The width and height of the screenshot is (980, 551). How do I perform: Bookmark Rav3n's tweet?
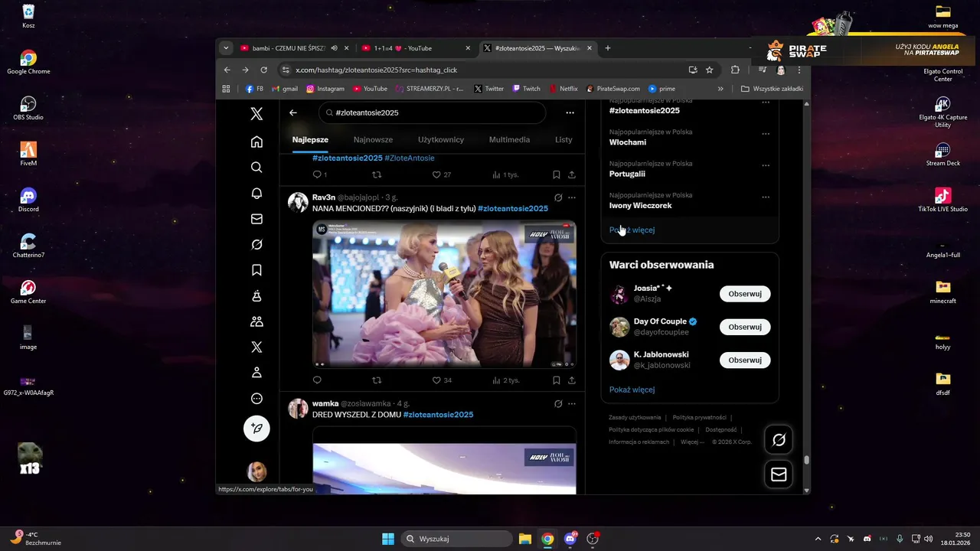(557, 380)
